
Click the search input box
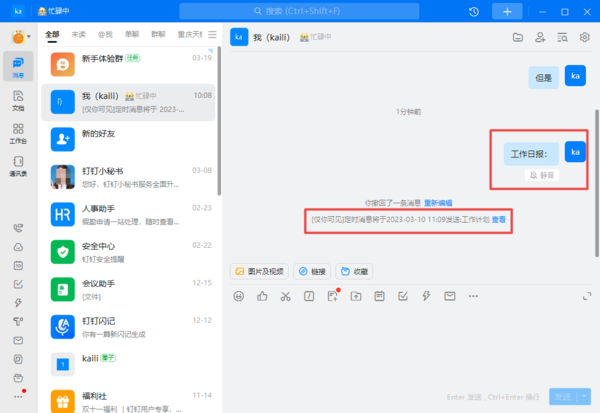pos(328,11)
